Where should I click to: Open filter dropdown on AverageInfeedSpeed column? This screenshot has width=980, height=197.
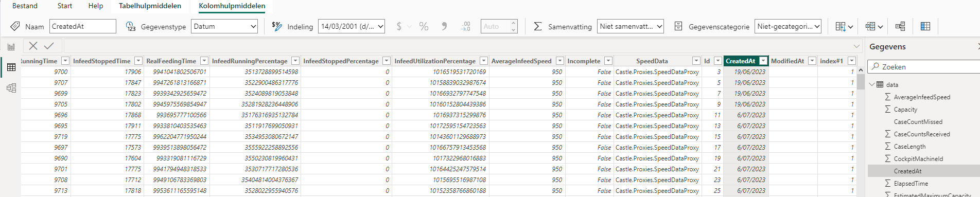(x=560, y=61)
